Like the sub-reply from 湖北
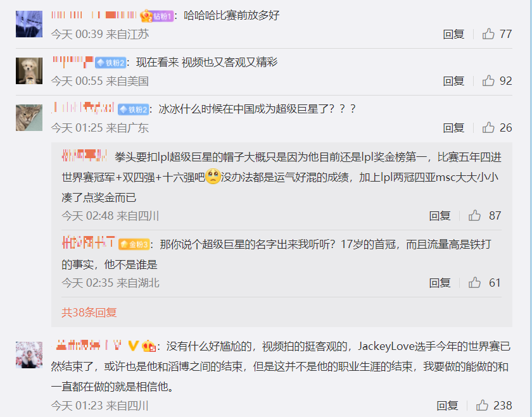This screenshot has height=417, width=532. pyautogui.click(x=474, y=283)
